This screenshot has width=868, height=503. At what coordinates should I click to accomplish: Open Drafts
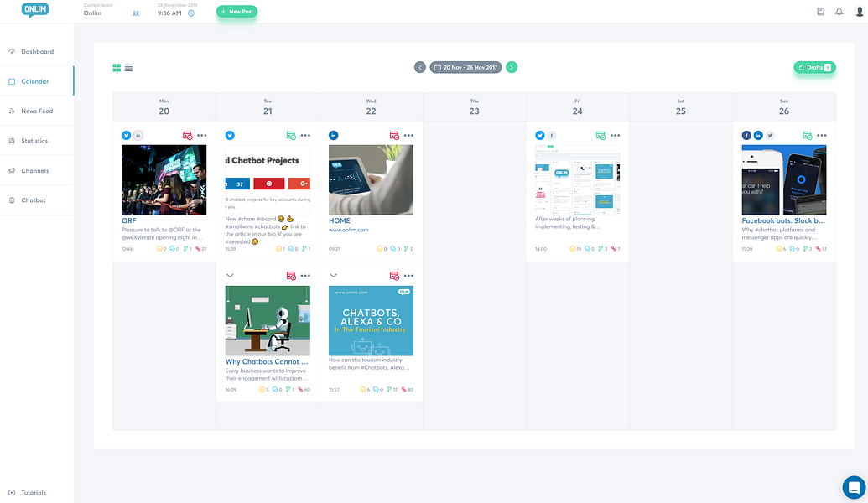pyautogui.click(x=814, y=68)
